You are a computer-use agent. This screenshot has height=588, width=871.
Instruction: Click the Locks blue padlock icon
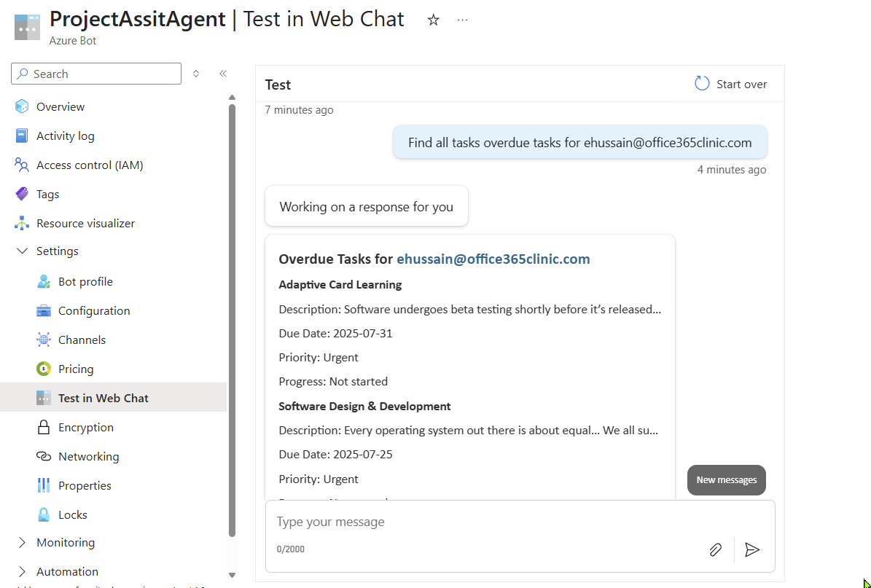(x=43, y=514)
